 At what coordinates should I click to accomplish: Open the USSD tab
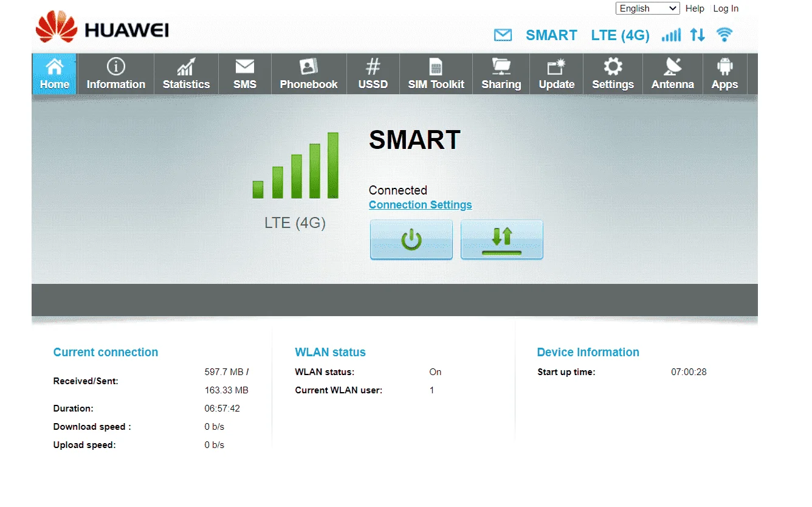pyautogui.click(x=373, y=74)
